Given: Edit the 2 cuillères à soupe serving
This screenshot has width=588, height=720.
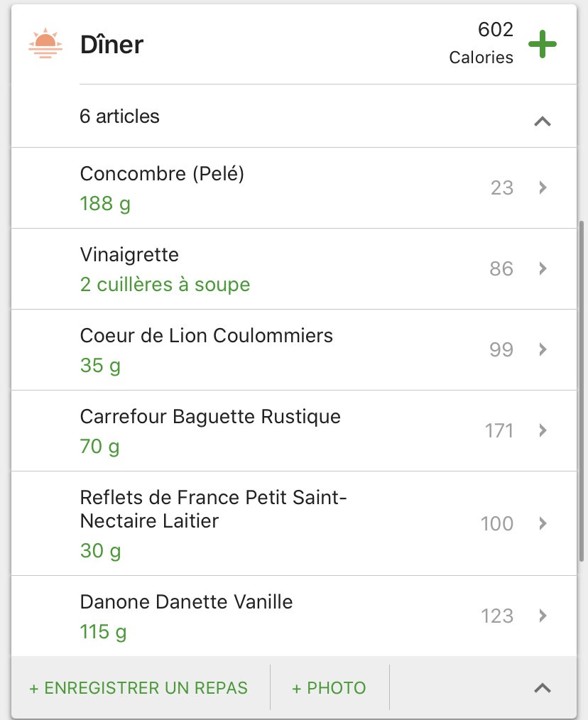Looking at the screenshot, I should pos(165,285).
